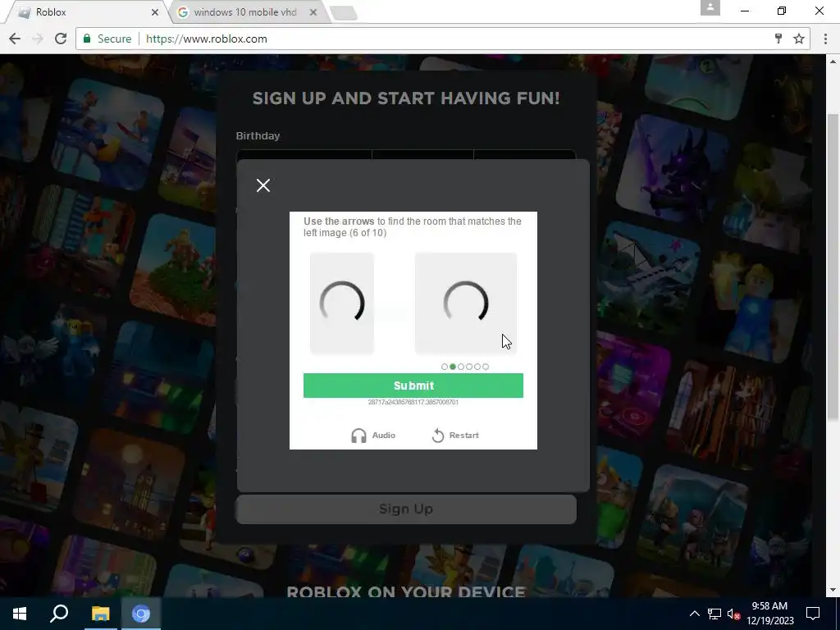Image resolution: width=840 pixels, height=630 pixels.
Task: Show hidden system tray icons
Action: point(694,614)
